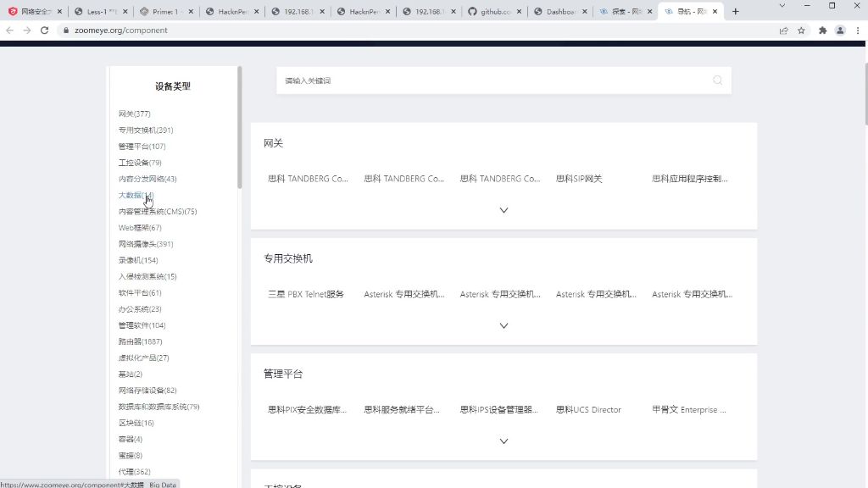
Task: Select 大数据 category in sidebar
Action: click(x=136, y=196)
